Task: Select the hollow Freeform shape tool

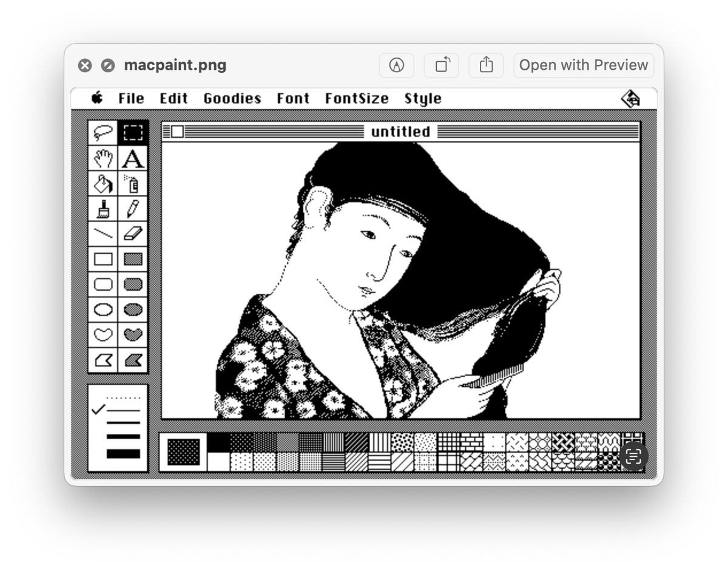Action: point(104,334)
